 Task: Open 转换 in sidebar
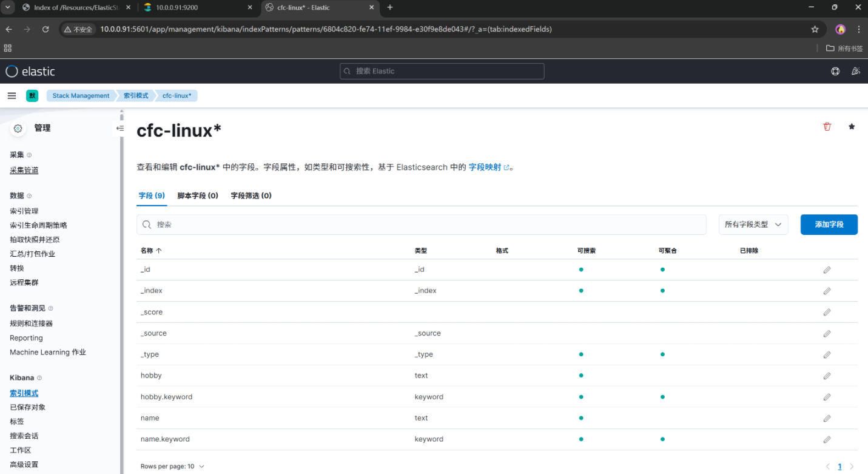17,268
